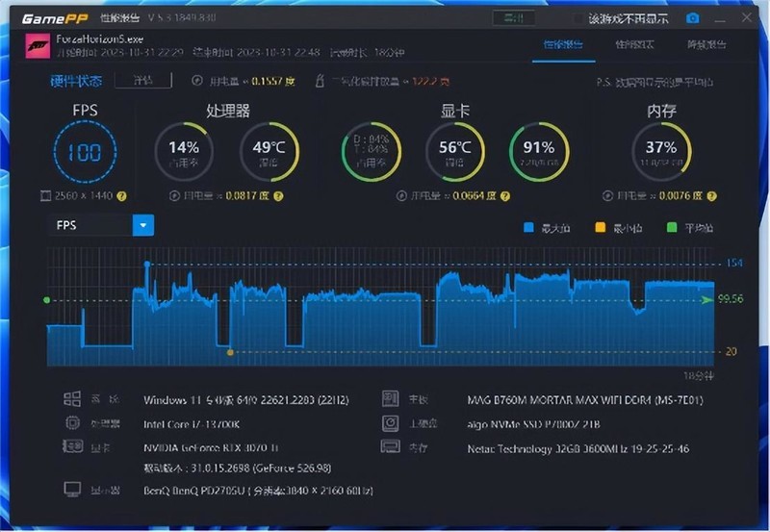Click the ForzaHorizon5.exe title text
Image resolution: width=770 pixels, height=532 pixels.
pyautogui.click(x=100, y=38)
